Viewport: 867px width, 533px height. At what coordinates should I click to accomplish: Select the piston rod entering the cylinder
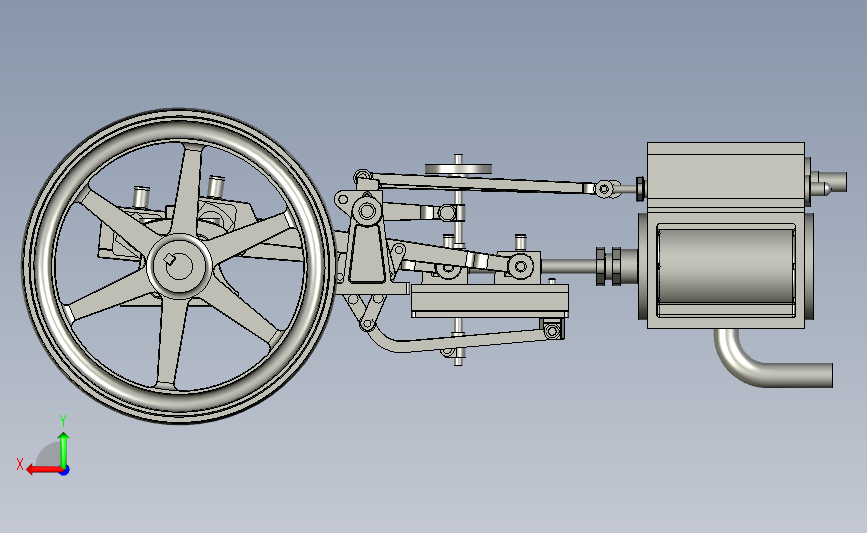coord(568,266)
